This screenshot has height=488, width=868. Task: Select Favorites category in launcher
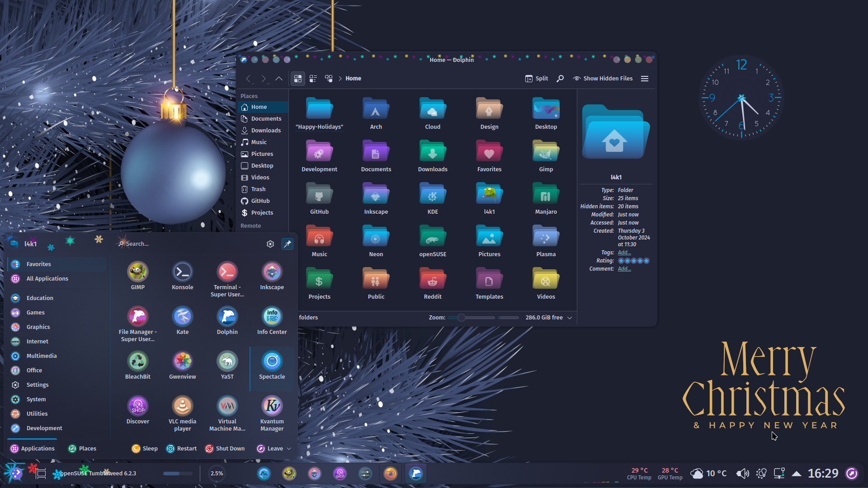(x=57, y=264)
